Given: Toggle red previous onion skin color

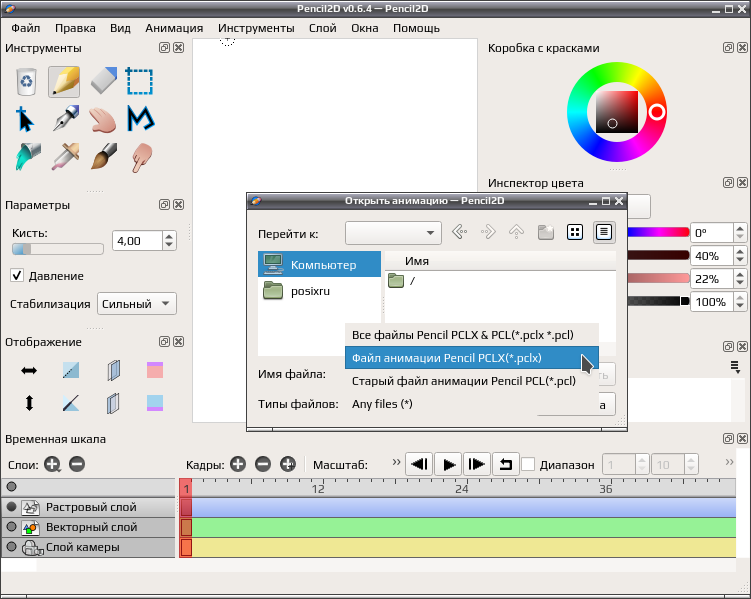Looking at the screenshot, I should tap(155, 370).
